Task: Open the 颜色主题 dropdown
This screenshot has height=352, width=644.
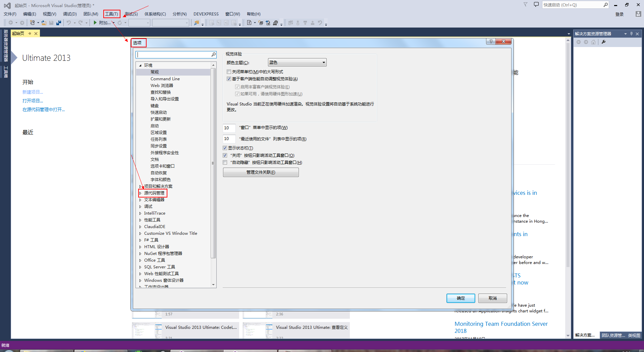Action: (297, 62)
